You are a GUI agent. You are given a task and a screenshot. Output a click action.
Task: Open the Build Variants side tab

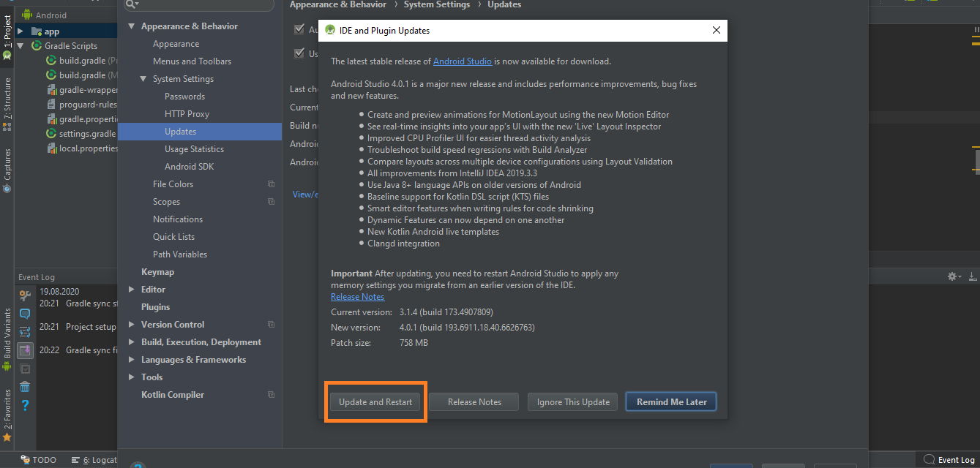coord(7,339)
